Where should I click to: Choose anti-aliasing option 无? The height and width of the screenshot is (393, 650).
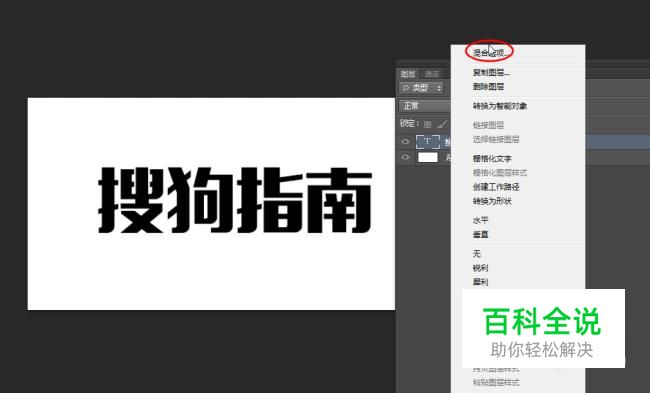tap(477, 254)
